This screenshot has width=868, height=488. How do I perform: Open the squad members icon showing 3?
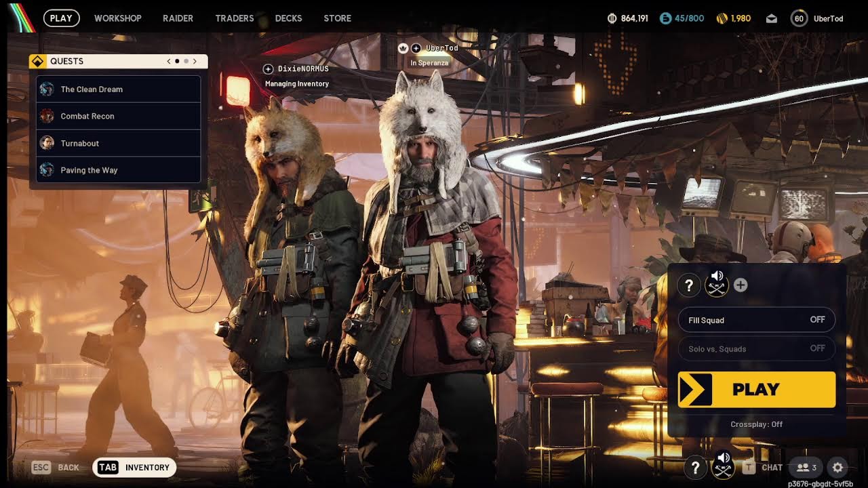point(806,467)
